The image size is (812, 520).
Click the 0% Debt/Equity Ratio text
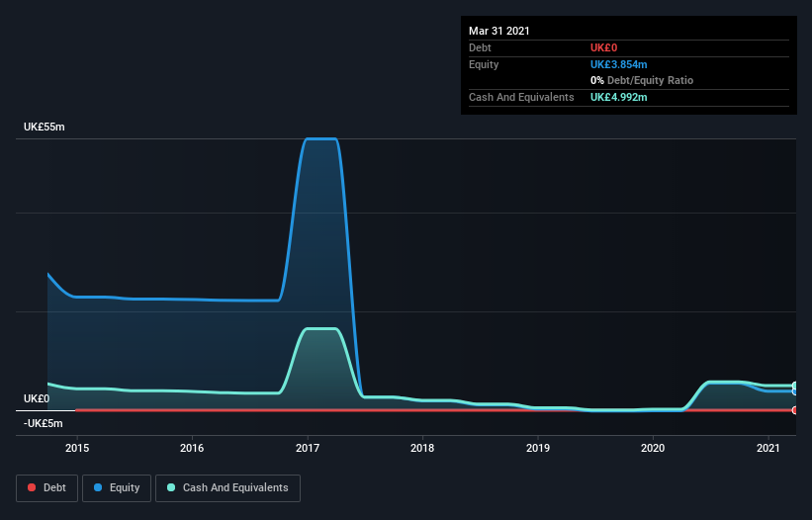pos(642,80)
